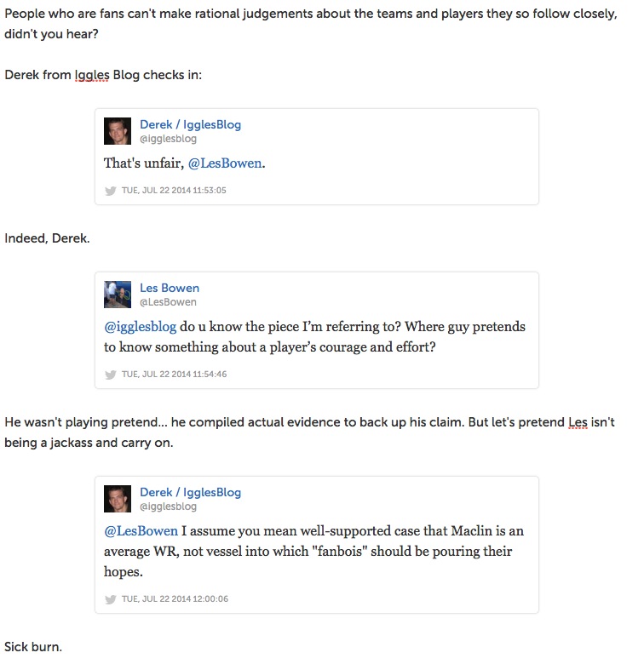644x664 pixels.
Task: Click Derek's avatar in the third tweet
Action: [x=118, y=499]
